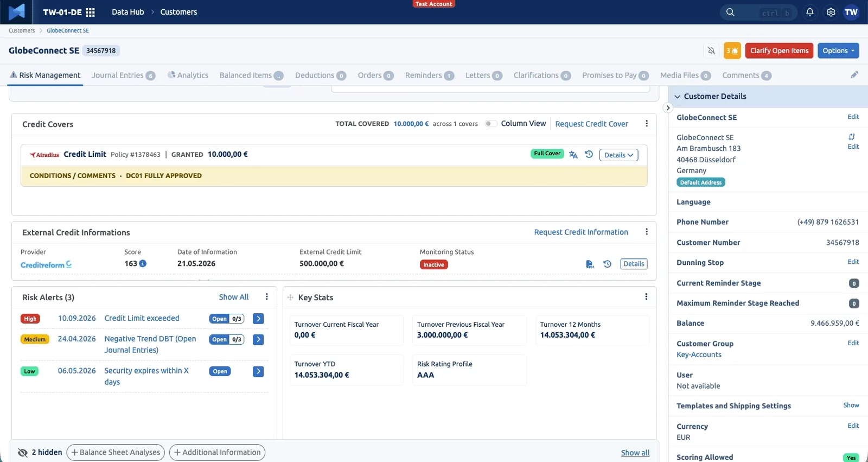Click the orange alerts badge showing 3

[x=732, y=50]
